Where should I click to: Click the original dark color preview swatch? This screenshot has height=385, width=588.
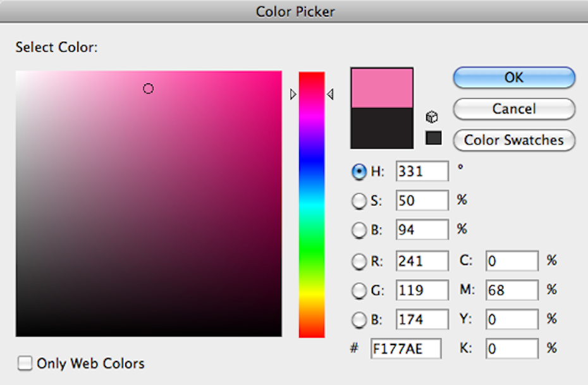[382, 128]
